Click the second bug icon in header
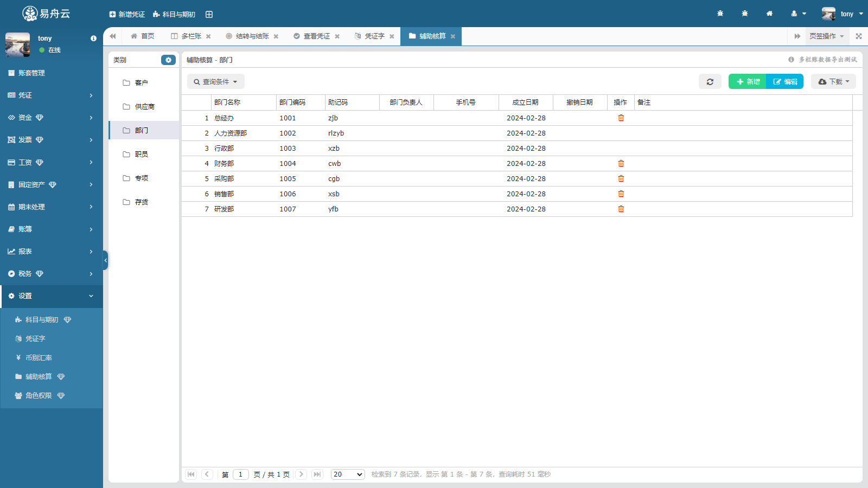 point(745,14)
